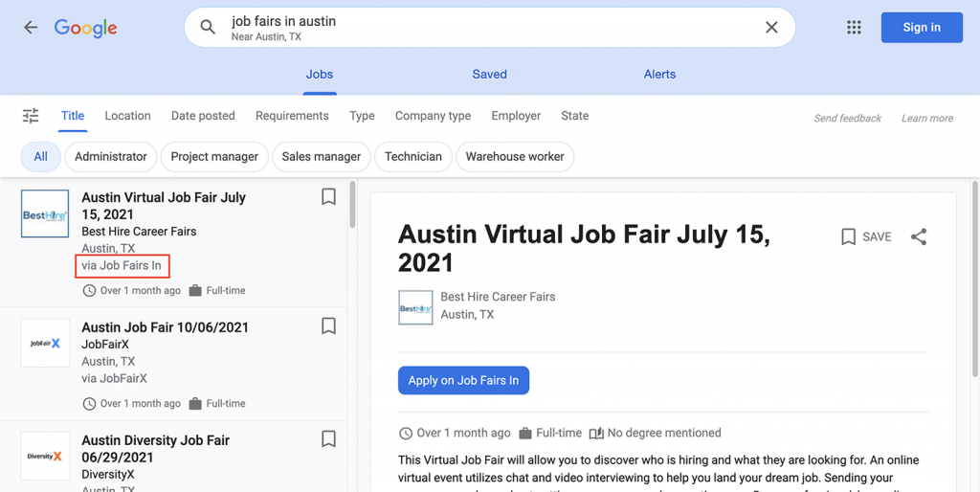Click the back arrow icon
Image resolution: width=980 pixels, height=492 pixels.
pos(31,28)
